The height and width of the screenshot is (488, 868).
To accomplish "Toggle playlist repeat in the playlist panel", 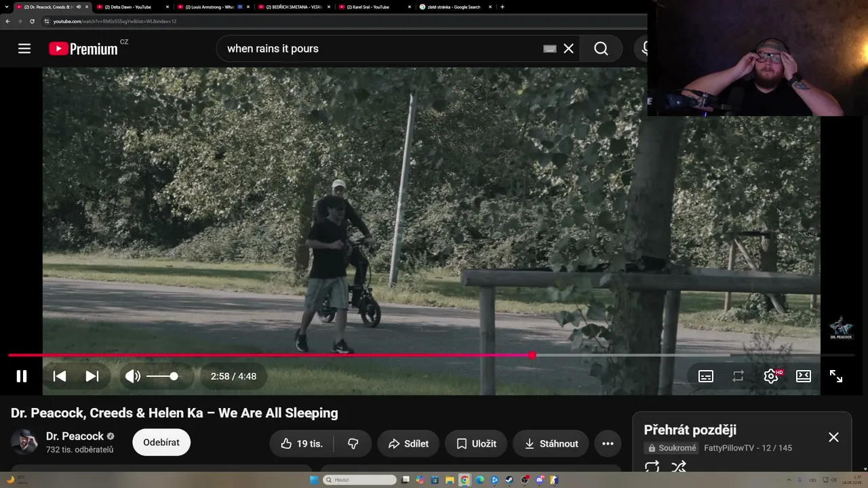I will (x=652, y=467).
